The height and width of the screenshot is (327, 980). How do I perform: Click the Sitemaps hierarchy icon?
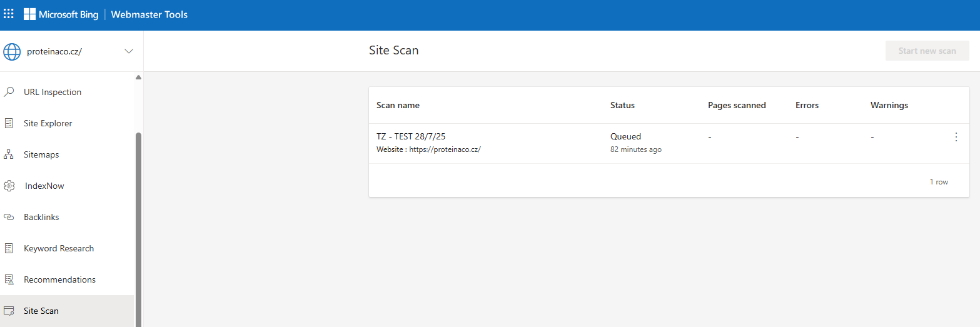tap(9, 154)
